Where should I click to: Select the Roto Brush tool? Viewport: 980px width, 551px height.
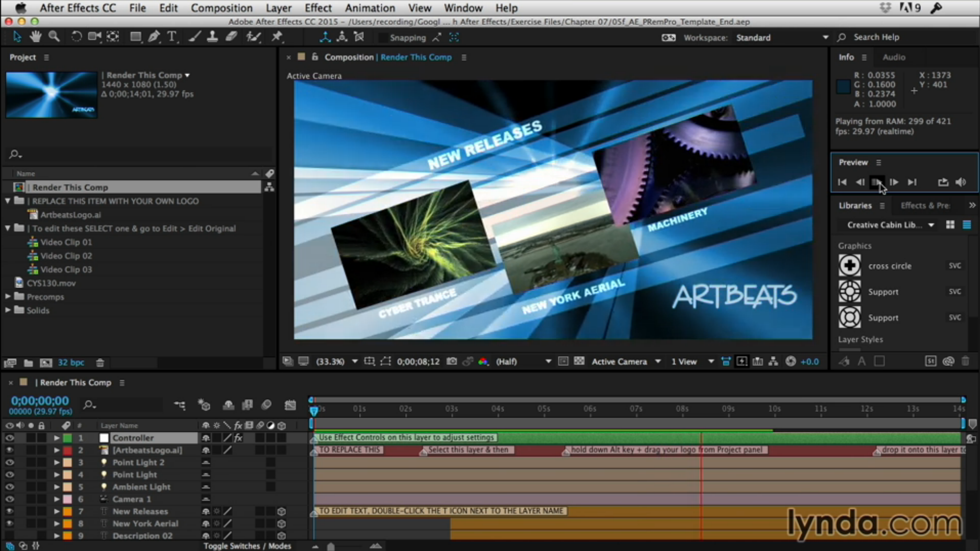(254, 37)
